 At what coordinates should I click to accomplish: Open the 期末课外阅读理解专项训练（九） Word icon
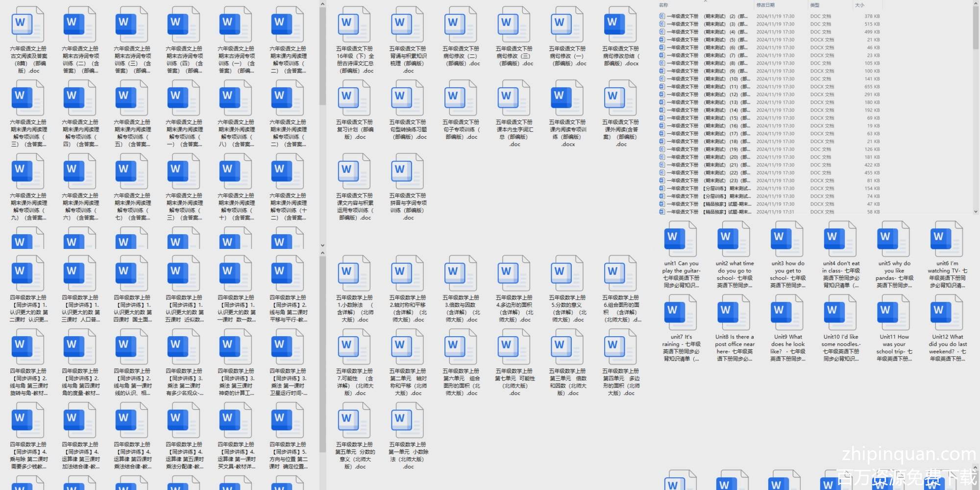pyautogui.click(x=28, y=171)
